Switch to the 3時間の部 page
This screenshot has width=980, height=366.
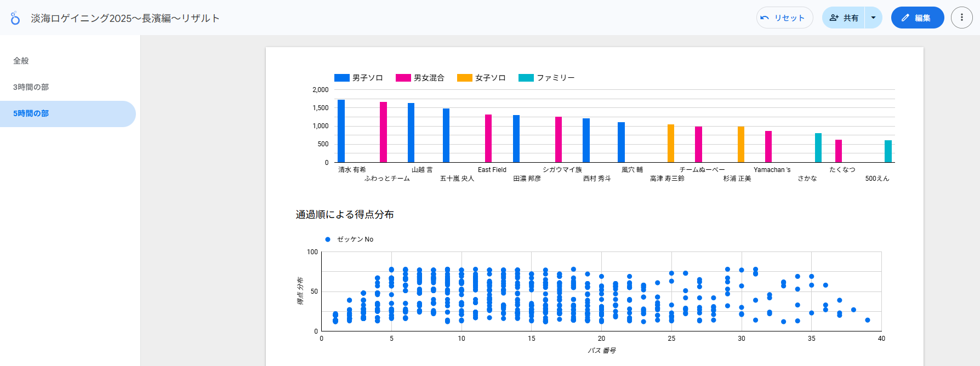point(31,87)
